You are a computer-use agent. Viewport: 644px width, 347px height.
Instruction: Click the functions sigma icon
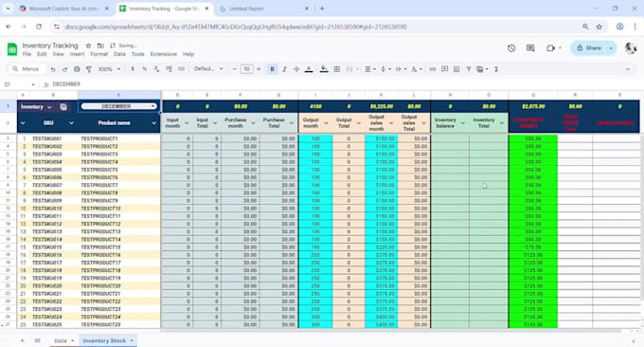496,69
